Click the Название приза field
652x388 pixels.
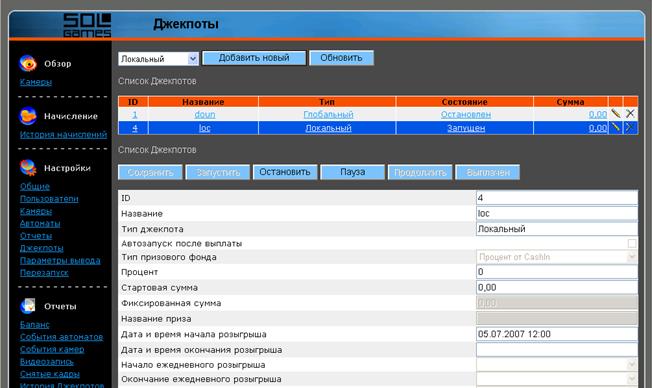click(557, 319)
